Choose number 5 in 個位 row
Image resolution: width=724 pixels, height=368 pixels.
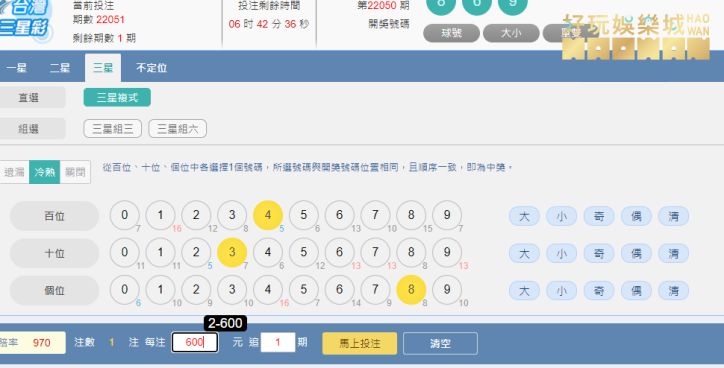pos(303,290)
